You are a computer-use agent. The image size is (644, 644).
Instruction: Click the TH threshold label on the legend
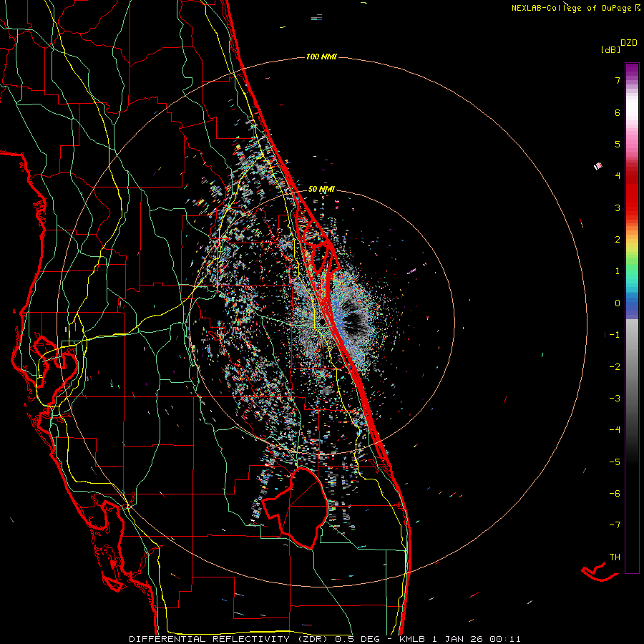click(615, 557)
